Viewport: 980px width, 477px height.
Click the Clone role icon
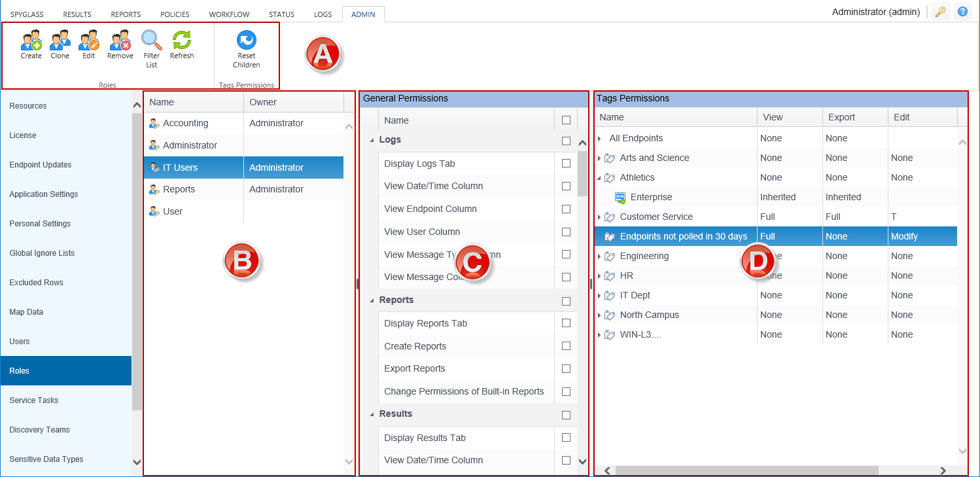60,41
